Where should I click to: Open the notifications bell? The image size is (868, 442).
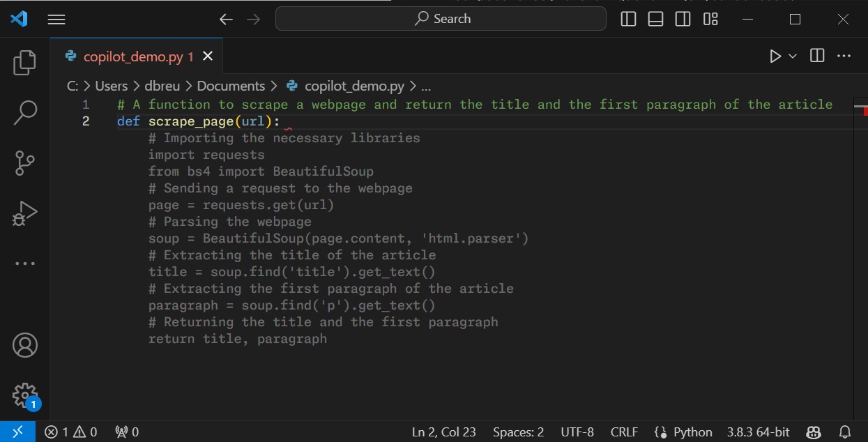pos(844,432)
